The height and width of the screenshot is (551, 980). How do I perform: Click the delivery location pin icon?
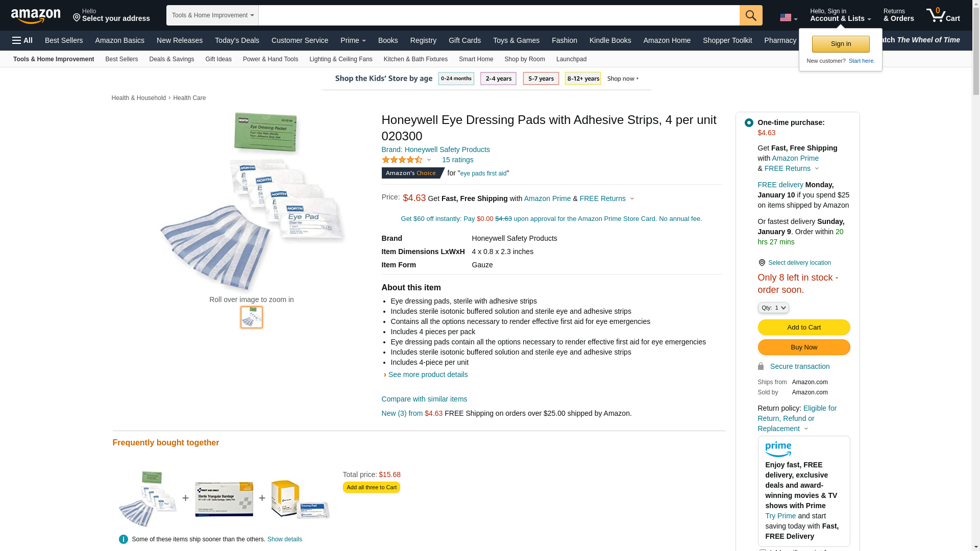[x=762, y=263]
